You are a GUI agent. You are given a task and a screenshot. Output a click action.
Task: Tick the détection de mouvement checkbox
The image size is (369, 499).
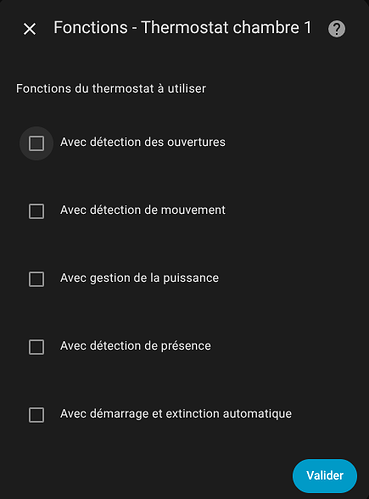click(x=36, y=211)
